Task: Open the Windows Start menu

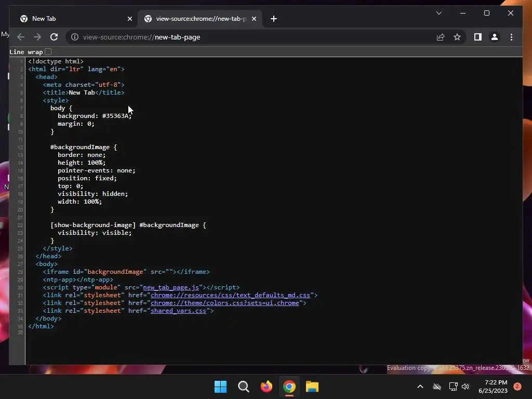Action: click(x=220, y=387)
